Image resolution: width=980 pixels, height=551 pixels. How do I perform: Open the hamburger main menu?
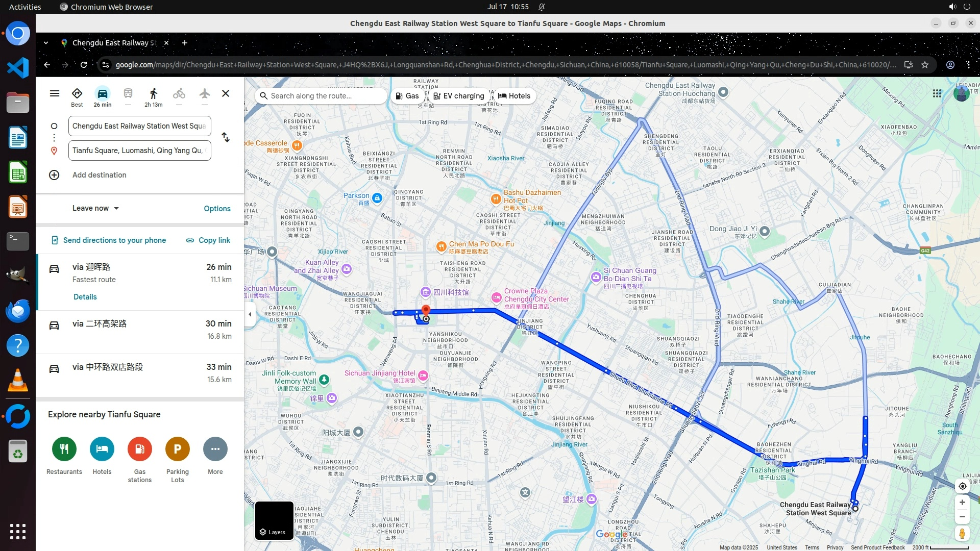click(55, 93)
